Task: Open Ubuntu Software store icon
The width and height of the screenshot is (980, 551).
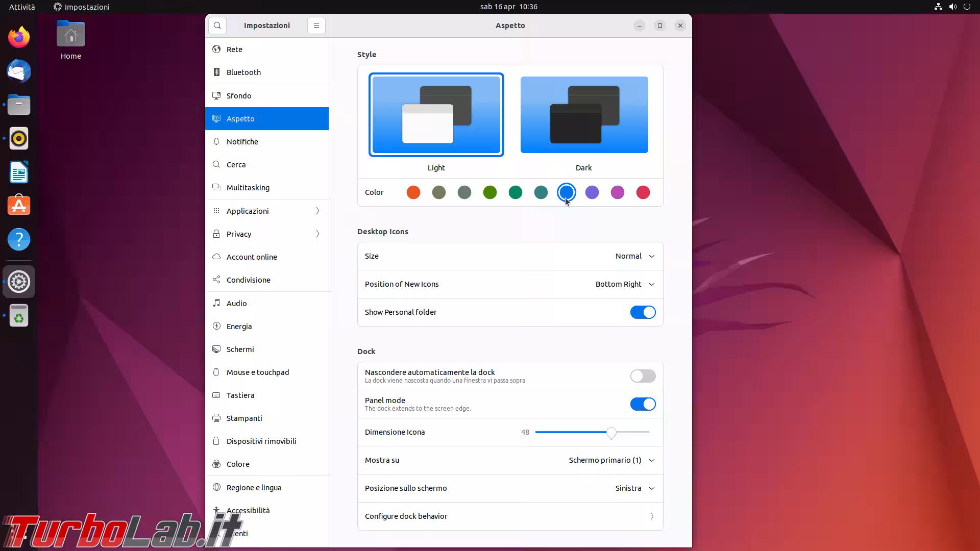Action: coord(19,206)
